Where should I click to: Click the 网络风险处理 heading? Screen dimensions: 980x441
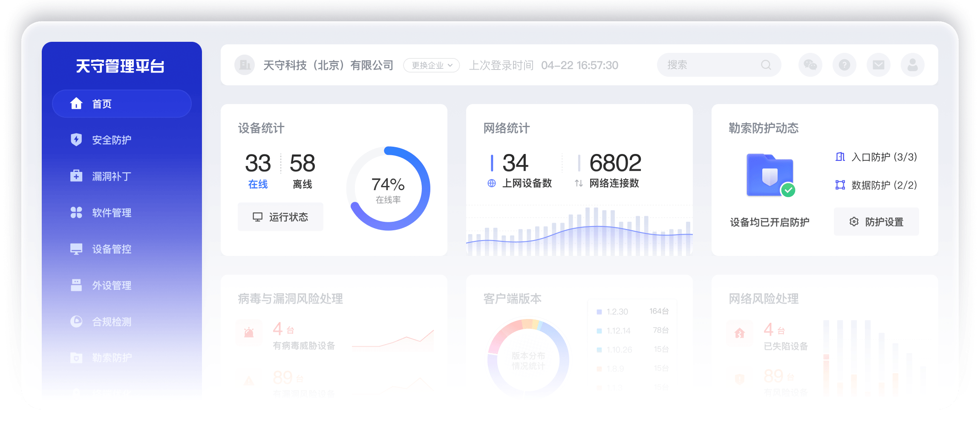tap(764, 299)
